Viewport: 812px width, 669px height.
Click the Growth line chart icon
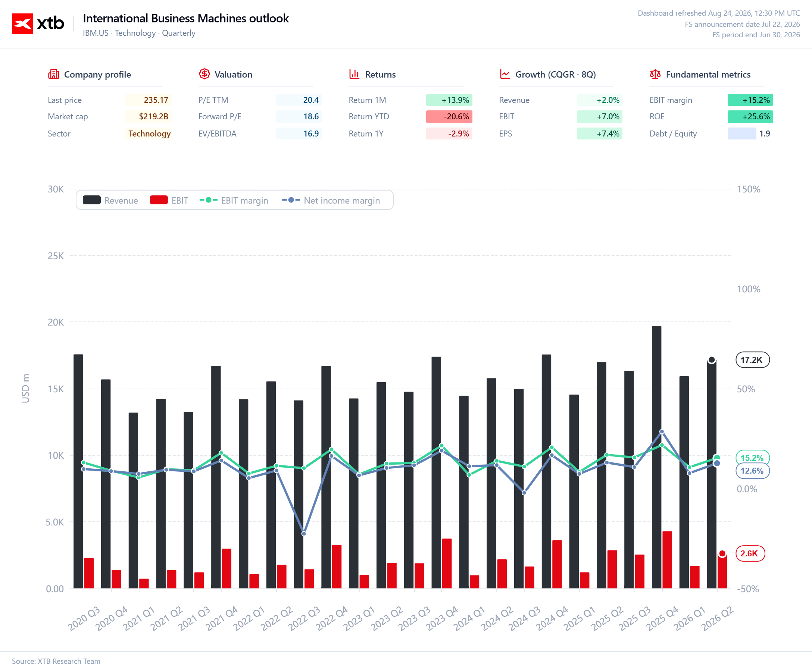pyautogui.click(x=505, y=74)
